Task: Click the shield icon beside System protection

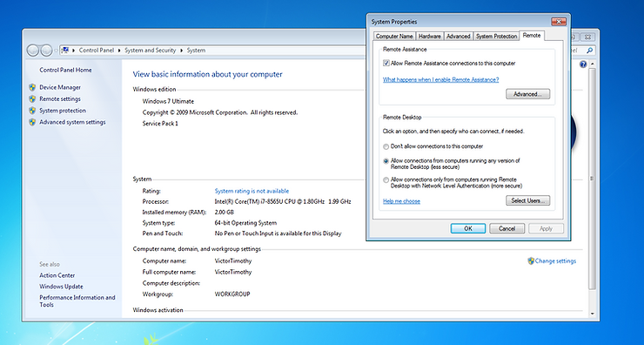Action: coord(32,110)
